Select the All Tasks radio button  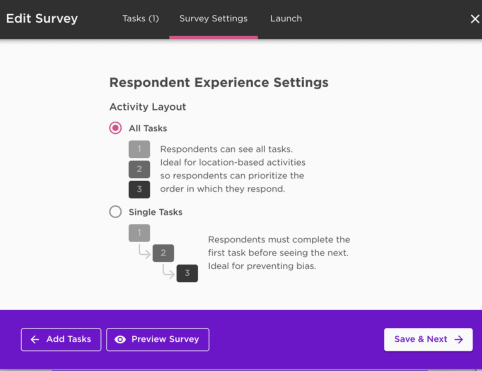pos(115,128)
